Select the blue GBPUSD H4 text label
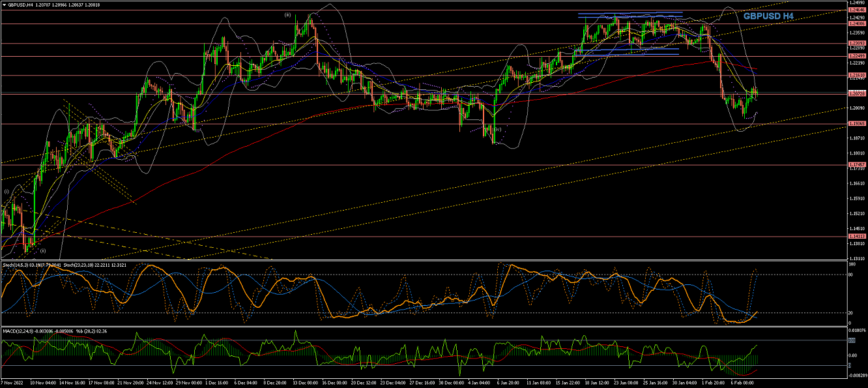This screenshot has height=388, width=868. 768,15
